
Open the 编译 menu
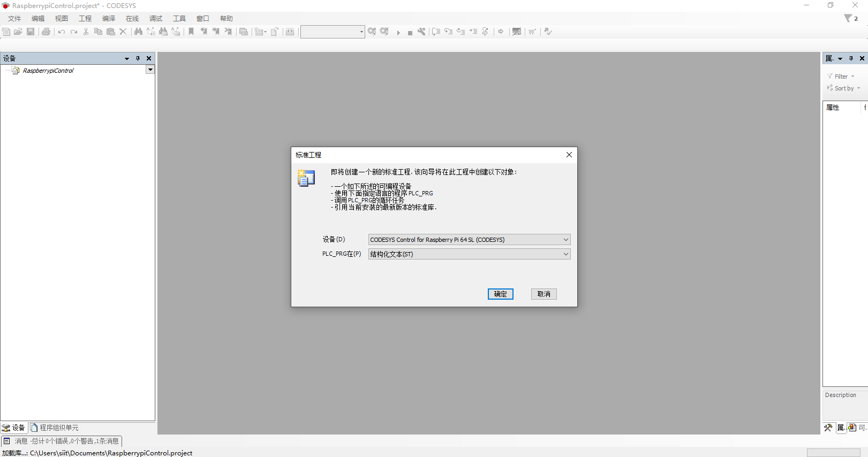tap(109, 18)
